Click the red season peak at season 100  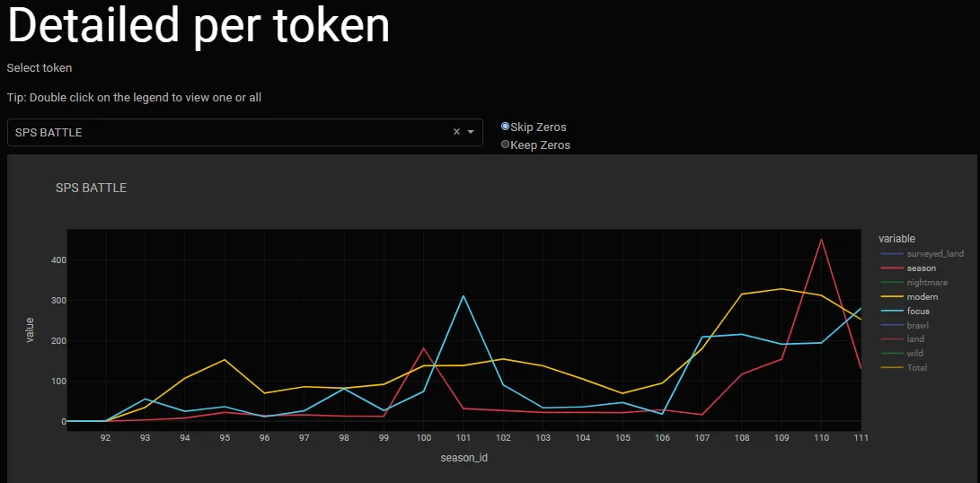[x=423, y=348]
